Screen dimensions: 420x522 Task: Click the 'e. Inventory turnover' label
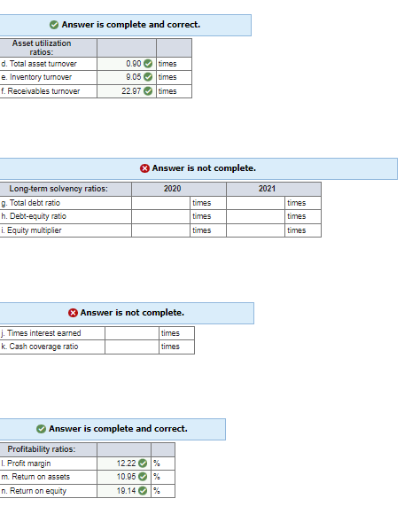tap(36, 77)
